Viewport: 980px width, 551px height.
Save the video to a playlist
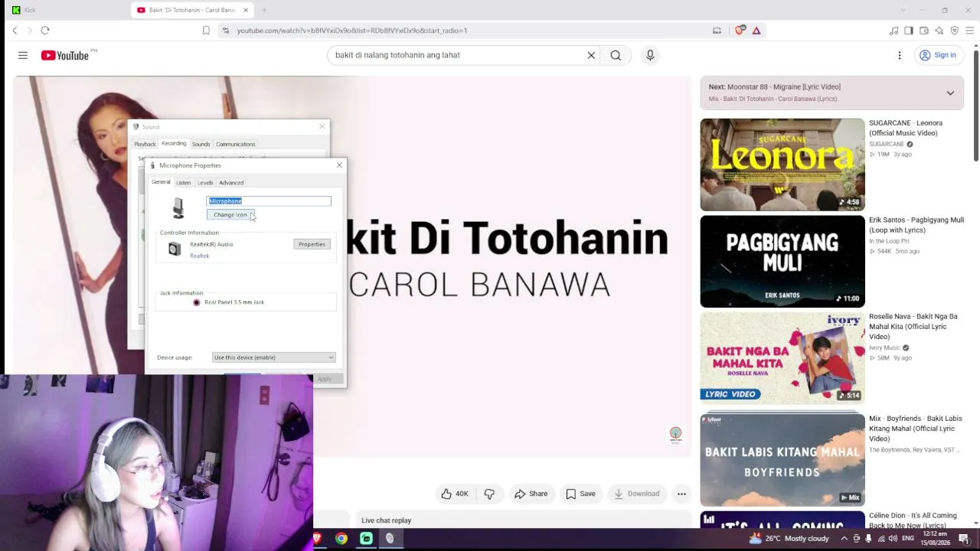pos(580,494)
